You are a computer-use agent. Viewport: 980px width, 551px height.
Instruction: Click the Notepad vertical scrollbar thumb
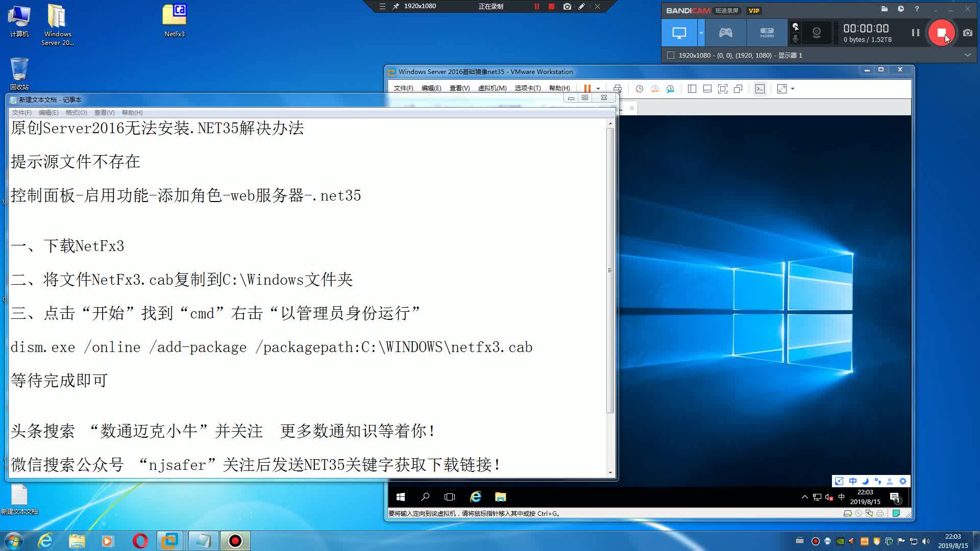tap(610, 270)
